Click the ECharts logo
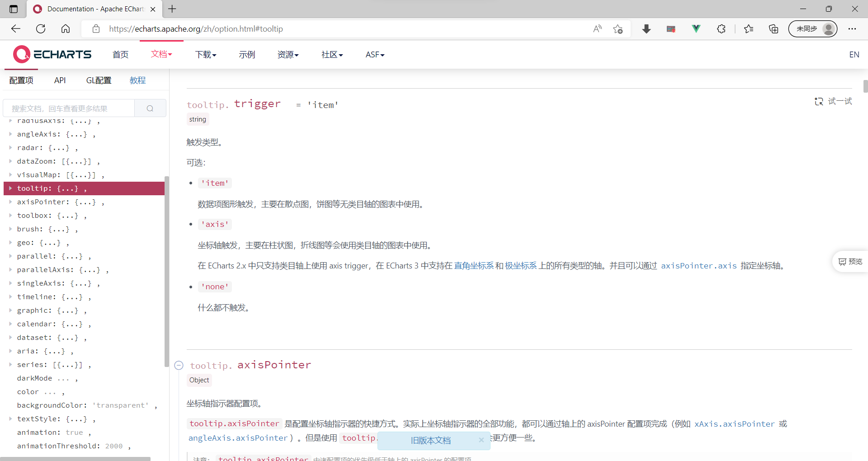This screenshot has height=461, width=868. (x=52, y=54)
